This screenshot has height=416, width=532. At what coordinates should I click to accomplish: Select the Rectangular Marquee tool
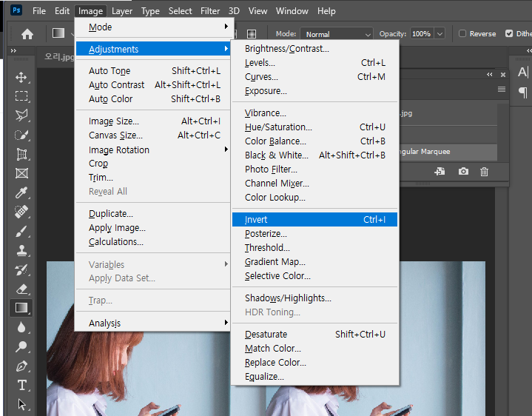(x=21, y=96)
